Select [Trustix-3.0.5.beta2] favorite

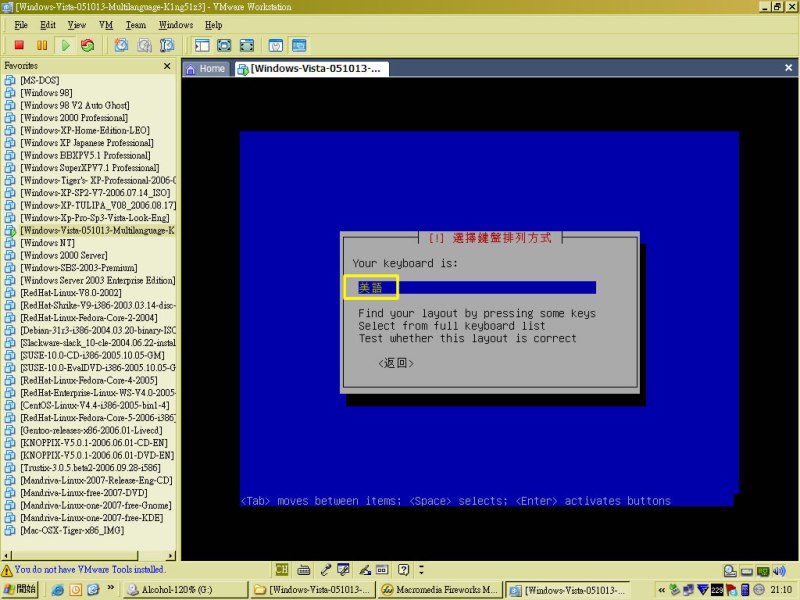tap(90, 467)
